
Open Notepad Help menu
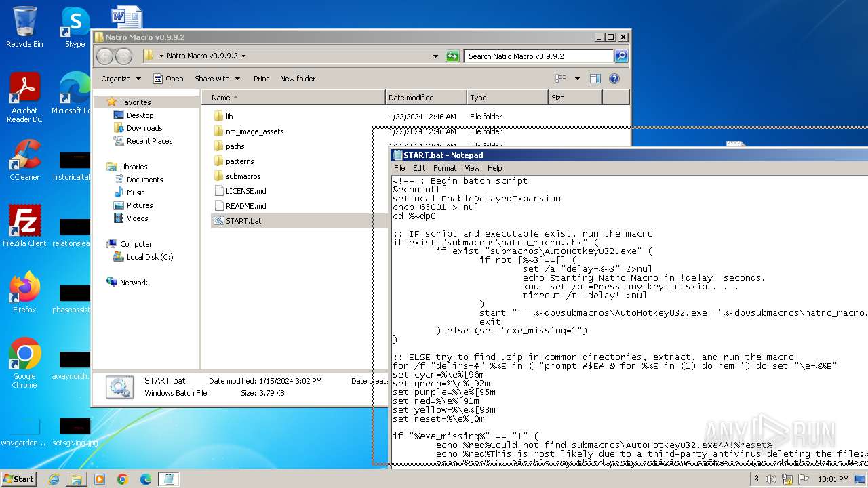494,168
